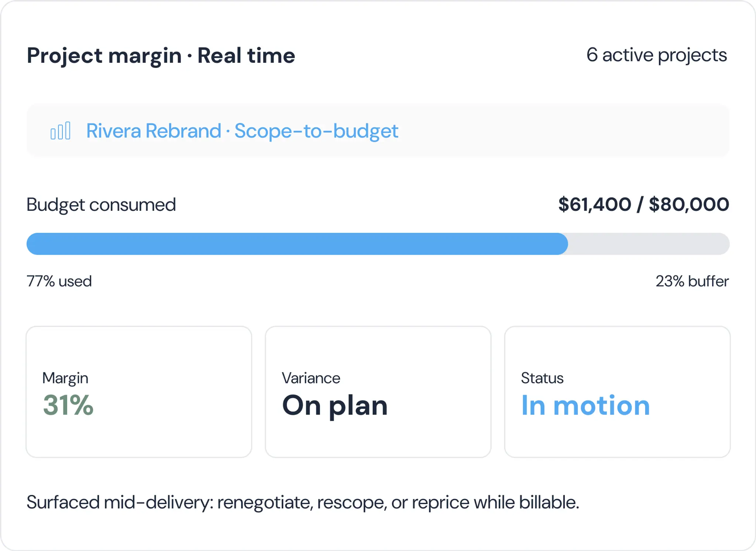
Task: Open the Variance card
Action: 378,392
